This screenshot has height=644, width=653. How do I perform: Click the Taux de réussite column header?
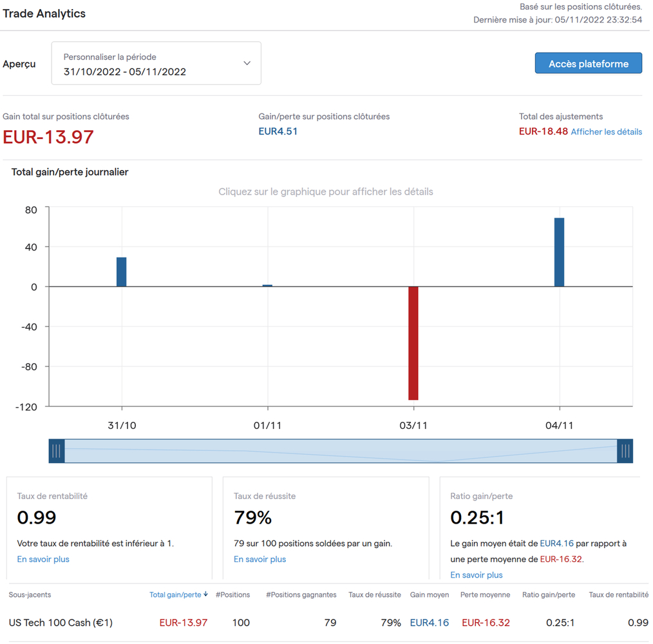(x=374, y=595)
